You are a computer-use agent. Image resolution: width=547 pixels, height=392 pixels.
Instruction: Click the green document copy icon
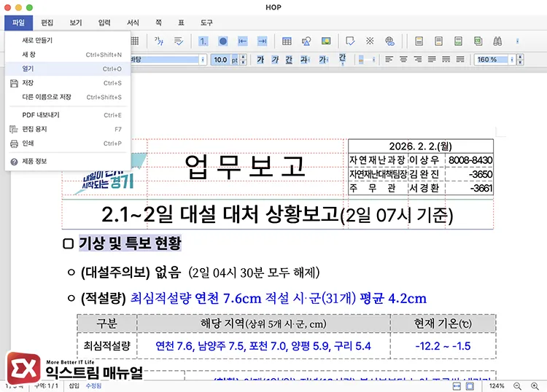point(478,41)
